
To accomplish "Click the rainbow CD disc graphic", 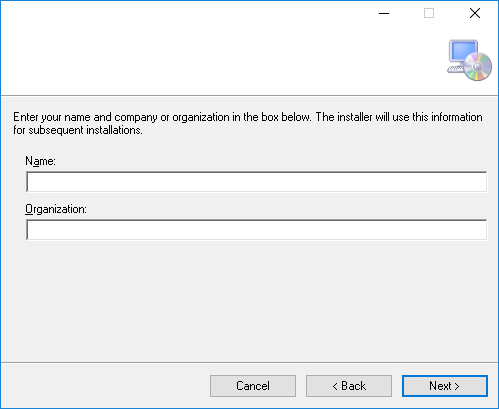I will tap(478, 67).
